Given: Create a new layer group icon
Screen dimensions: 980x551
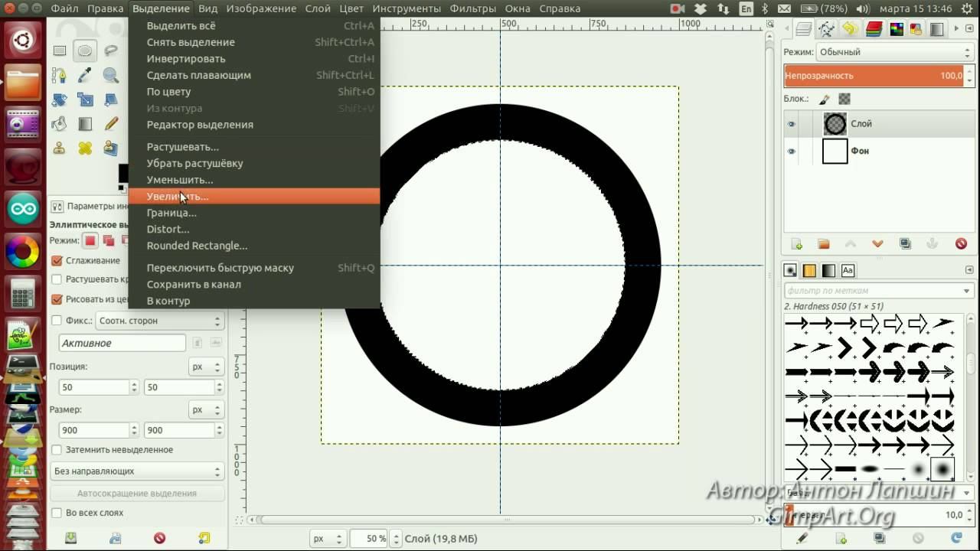Looking at the screenshot, I should [824, 244].
